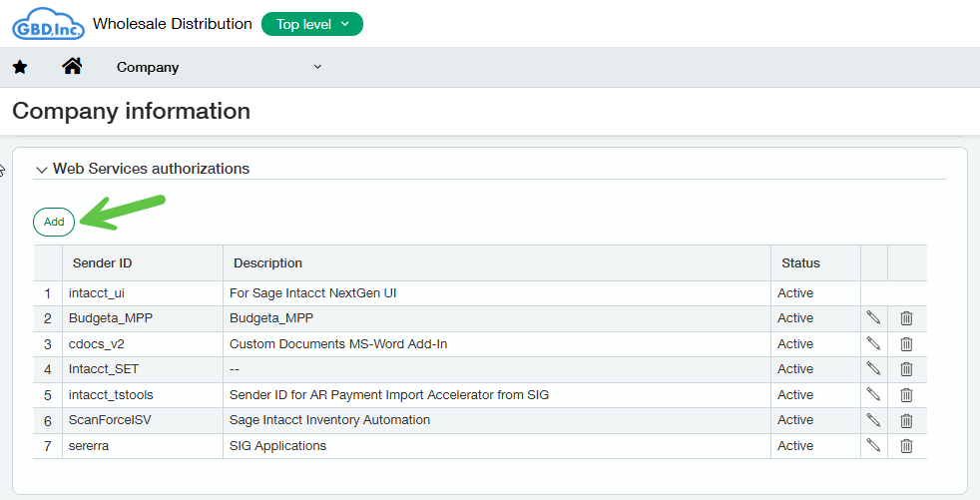Image resolution: width=980 pixels, height=500 pixels.
Task: Select the Intacct_SET sender ID cell
Action: 143,368
